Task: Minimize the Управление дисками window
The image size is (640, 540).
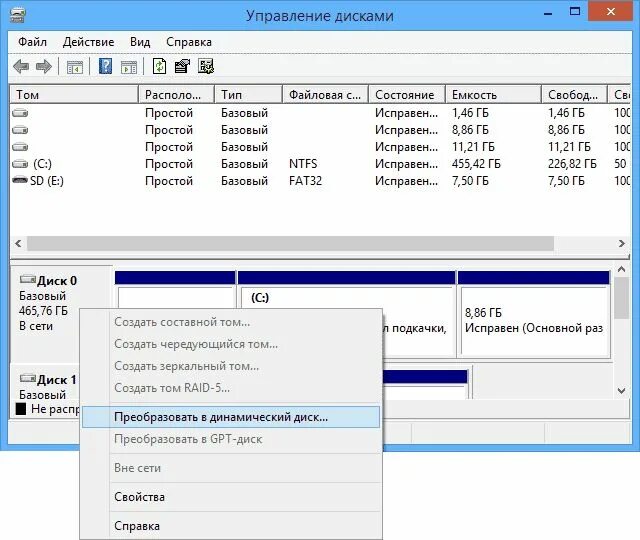Action: [548, 12]
